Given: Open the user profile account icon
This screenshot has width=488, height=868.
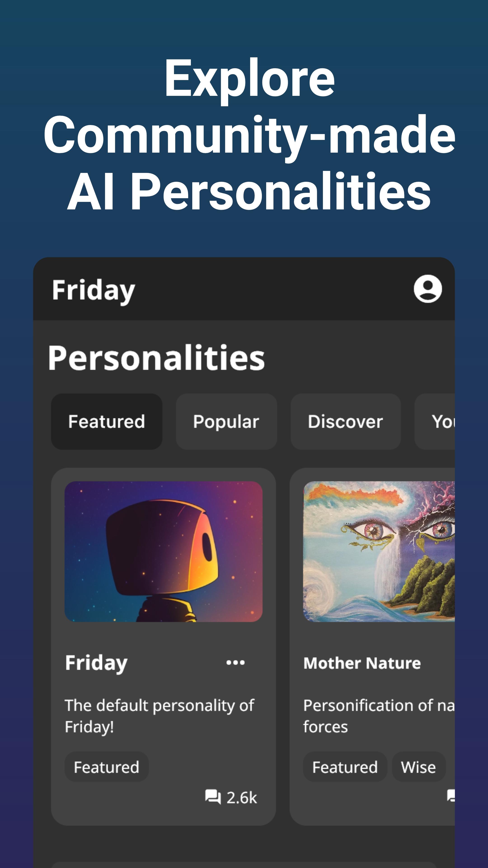Looking at the screenshot, I should click(428, 289).
